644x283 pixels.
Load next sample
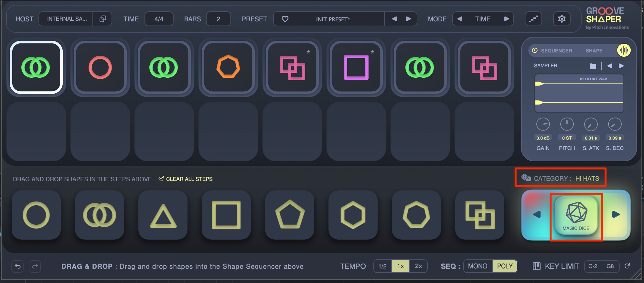621,66
